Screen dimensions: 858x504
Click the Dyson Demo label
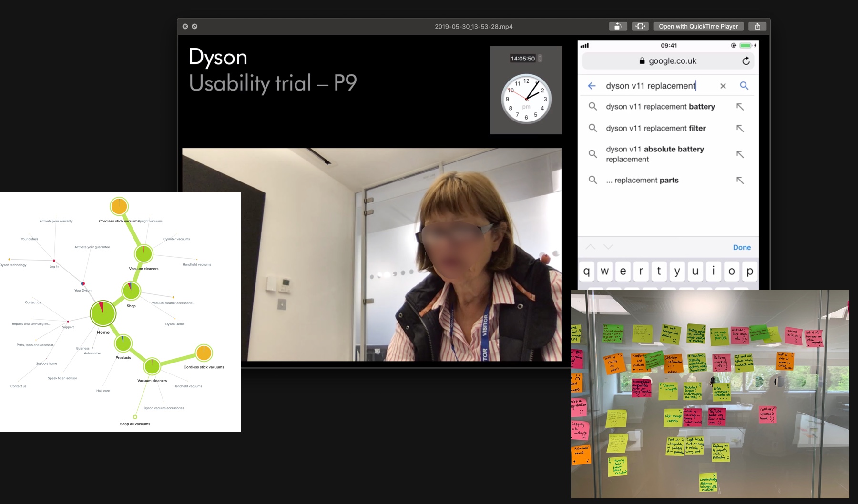click(175, 324)
